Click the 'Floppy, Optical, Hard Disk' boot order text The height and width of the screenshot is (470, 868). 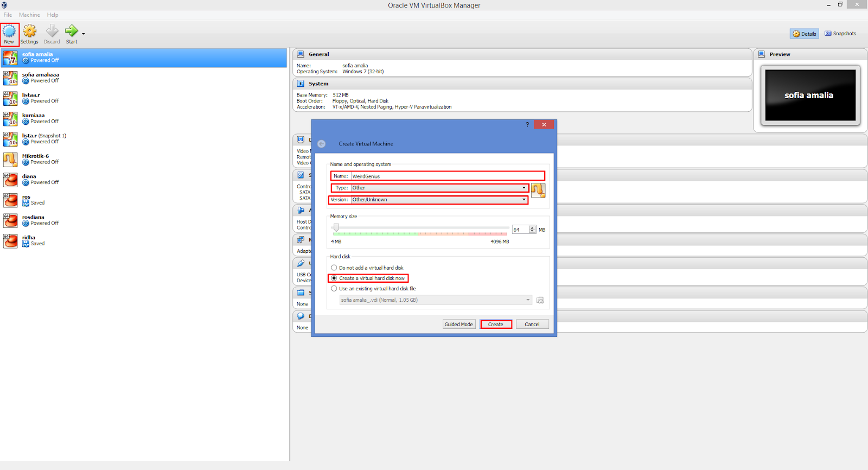(x=360, y=101)
